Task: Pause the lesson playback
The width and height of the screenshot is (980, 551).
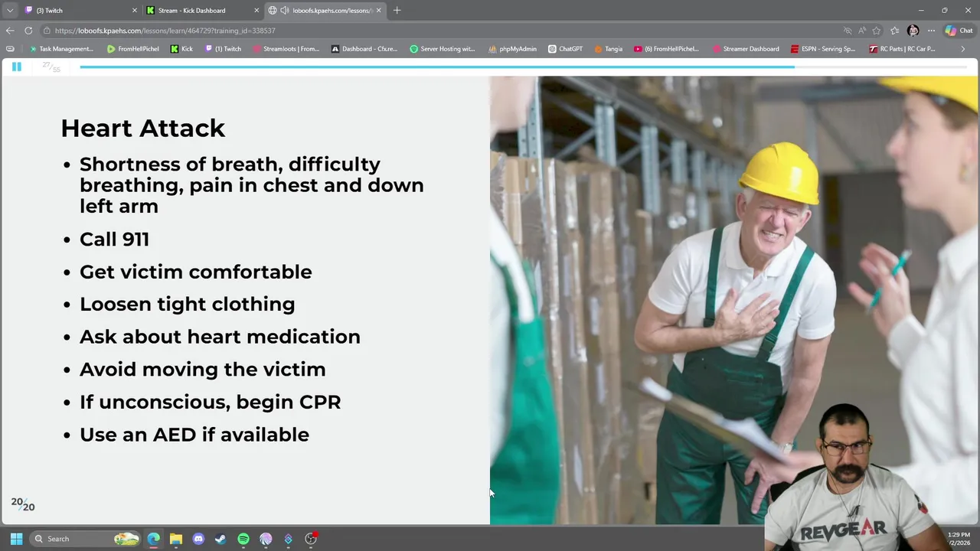Action: [16, 67]
